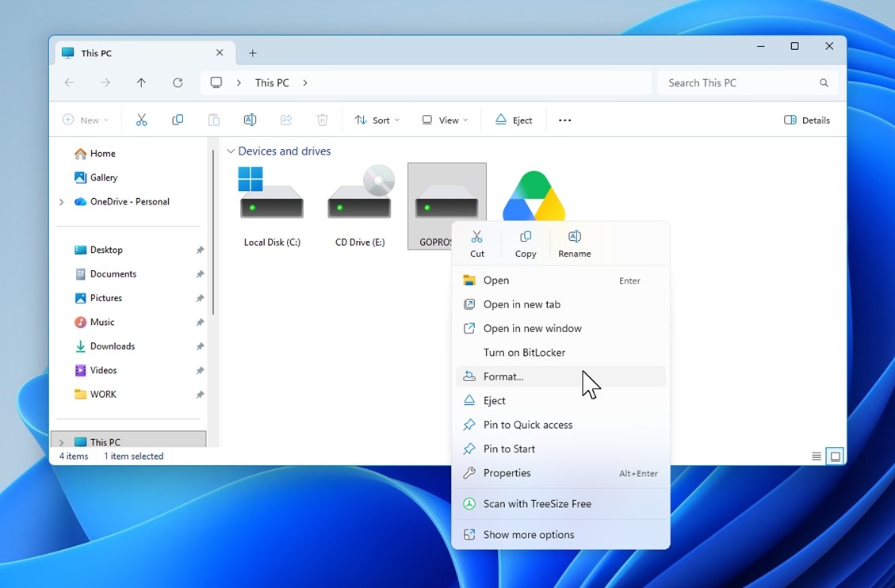Open the Sort dropdown
895x588 pixels.
(377, 120)
